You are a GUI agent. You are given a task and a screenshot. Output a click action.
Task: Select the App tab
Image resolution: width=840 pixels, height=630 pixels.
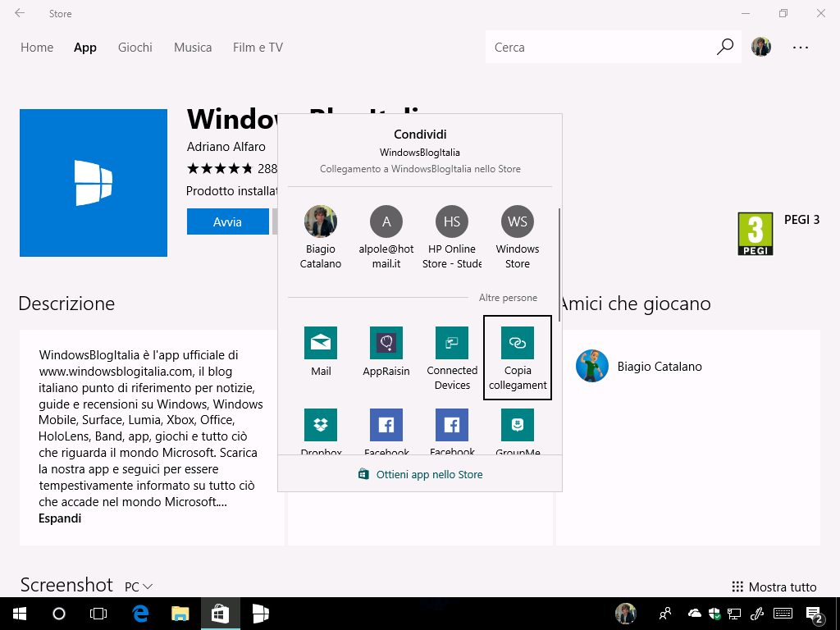click(x=85, y=47)
